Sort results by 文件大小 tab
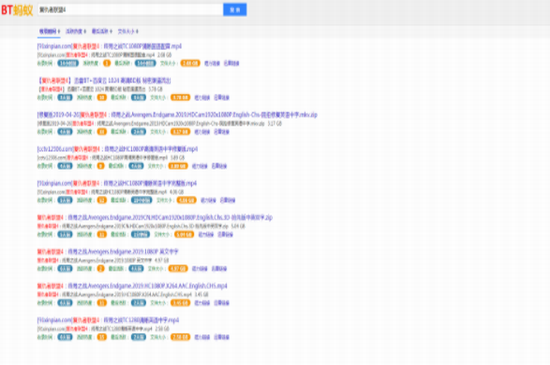This screenshot has width=550, height=365. click(128, 32)
